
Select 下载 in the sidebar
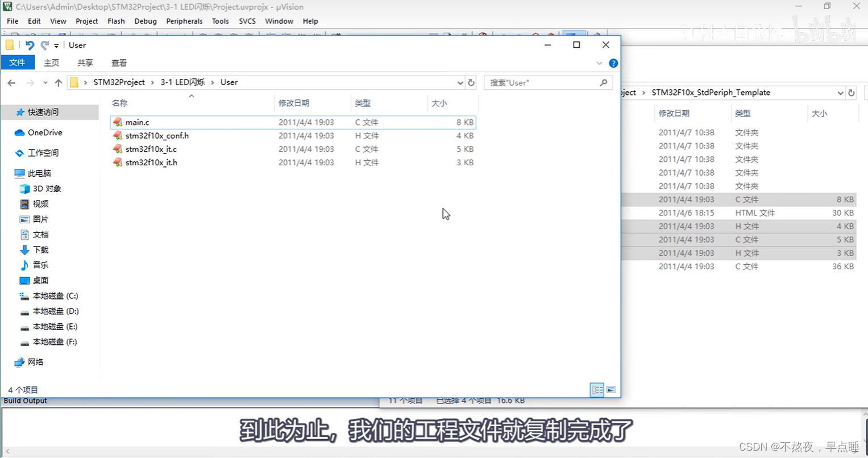point(39,249)
